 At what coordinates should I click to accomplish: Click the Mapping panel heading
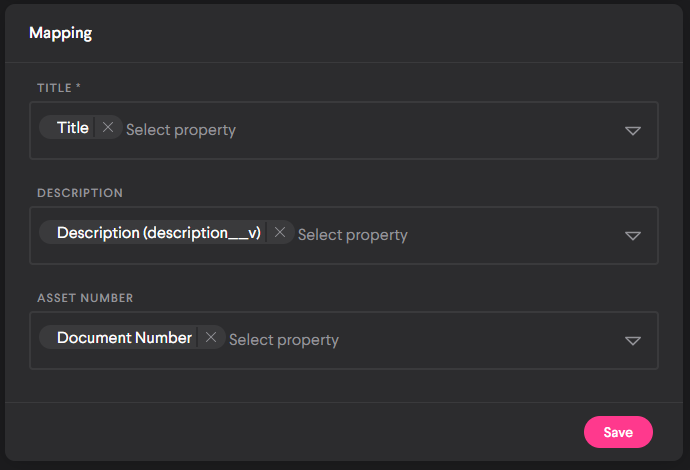pyautogui.click(x=61, y=33)
